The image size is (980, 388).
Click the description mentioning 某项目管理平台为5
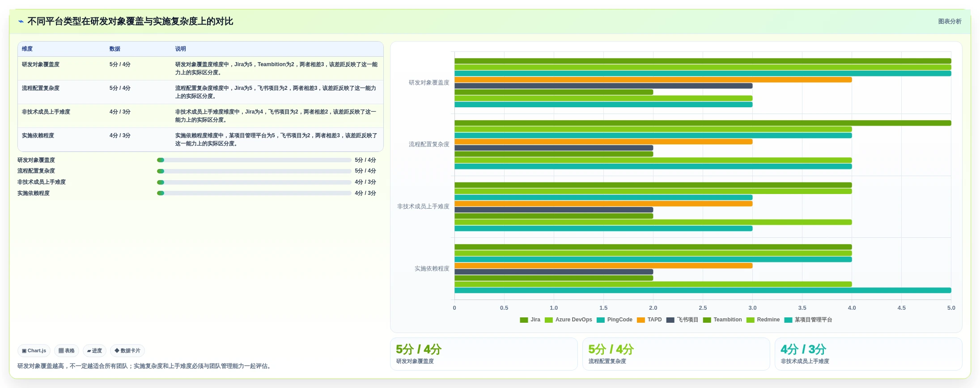point(276,139)
